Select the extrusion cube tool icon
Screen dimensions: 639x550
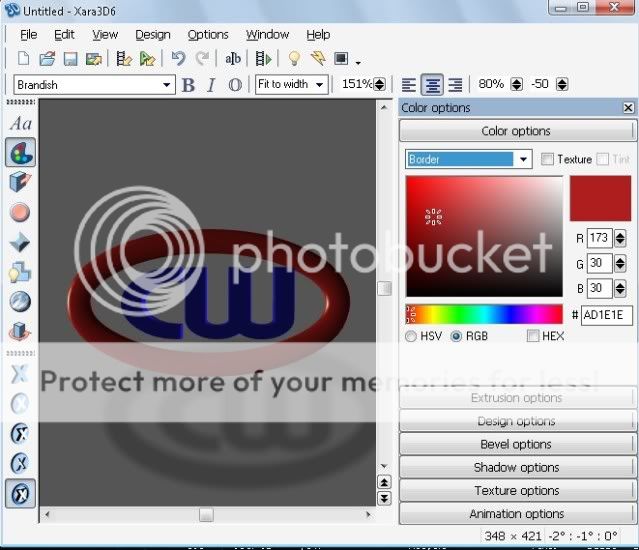20,182
